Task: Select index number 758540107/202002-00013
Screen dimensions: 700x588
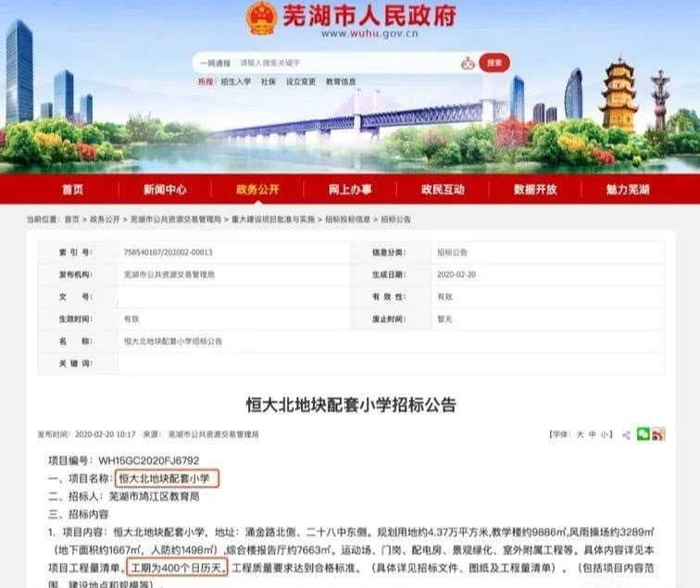Action: pyautogui.click(x=169, y=252)
